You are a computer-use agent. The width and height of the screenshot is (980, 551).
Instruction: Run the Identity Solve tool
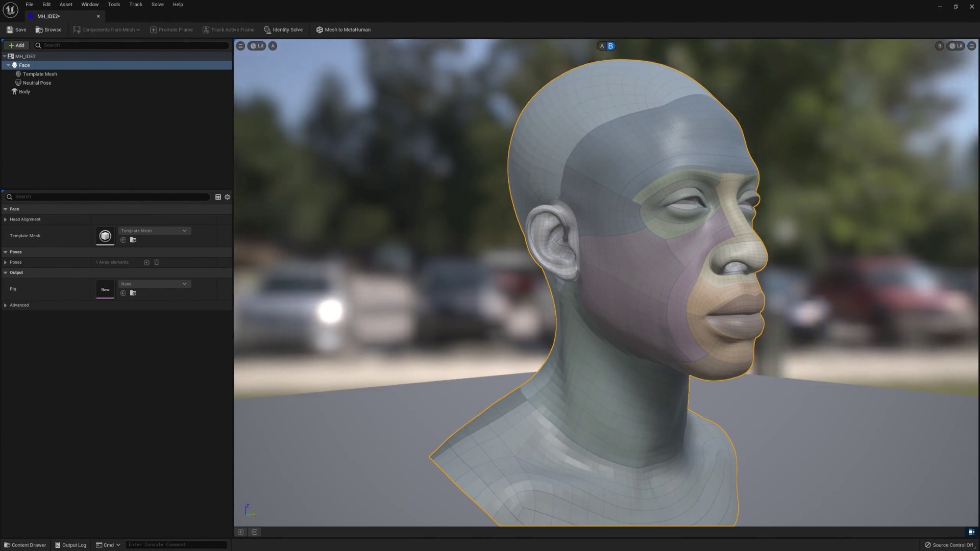(x=283, y=30)
